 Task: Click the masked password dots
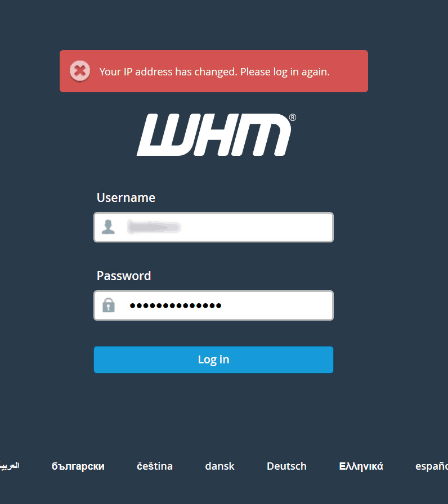click(x=175, y=305)
